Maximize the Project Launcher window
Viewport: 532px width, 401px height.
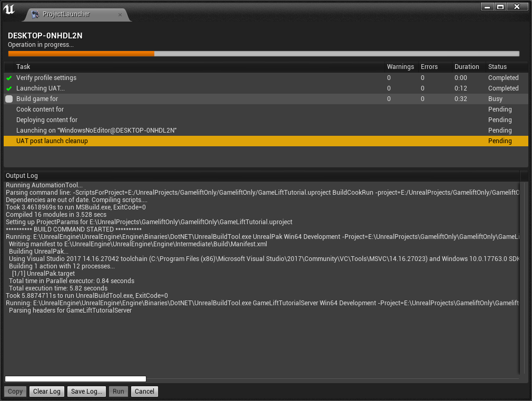(x=500, y=7)
